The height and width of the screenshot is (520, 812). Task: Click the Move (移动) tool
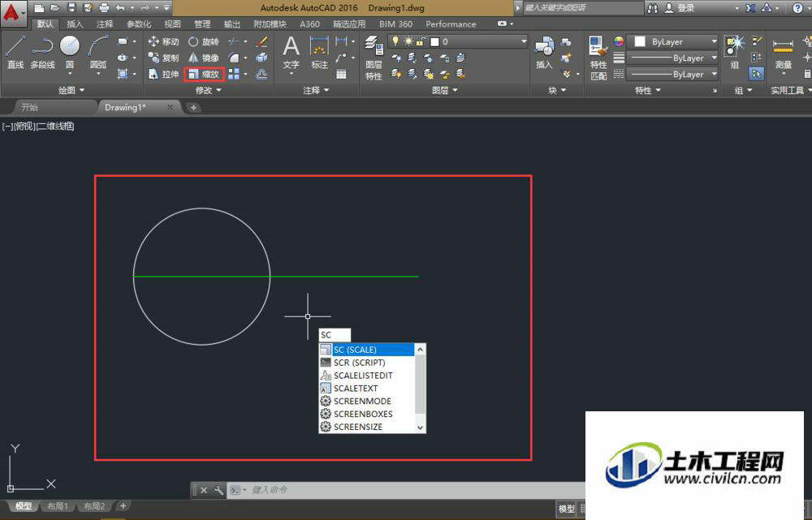coord(163,41)
